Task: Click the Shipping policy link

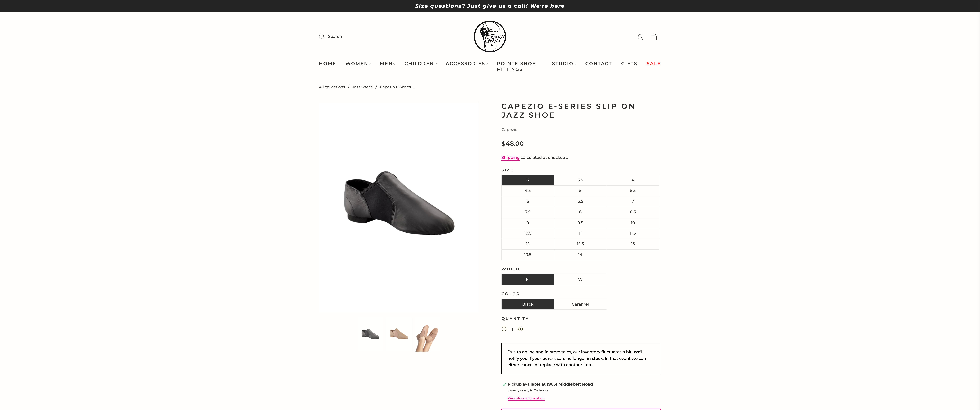Action: tap(510, 157)
